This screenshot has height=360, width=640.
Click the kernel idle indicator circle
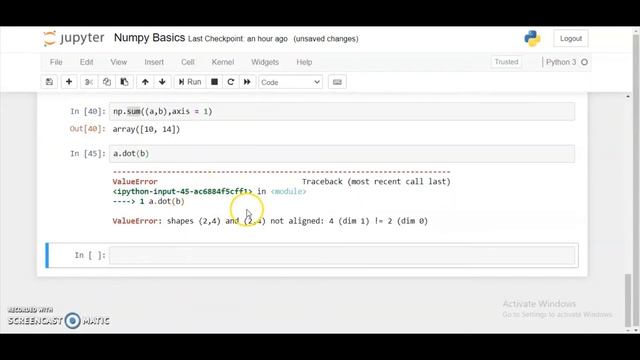tap(584, 62)
